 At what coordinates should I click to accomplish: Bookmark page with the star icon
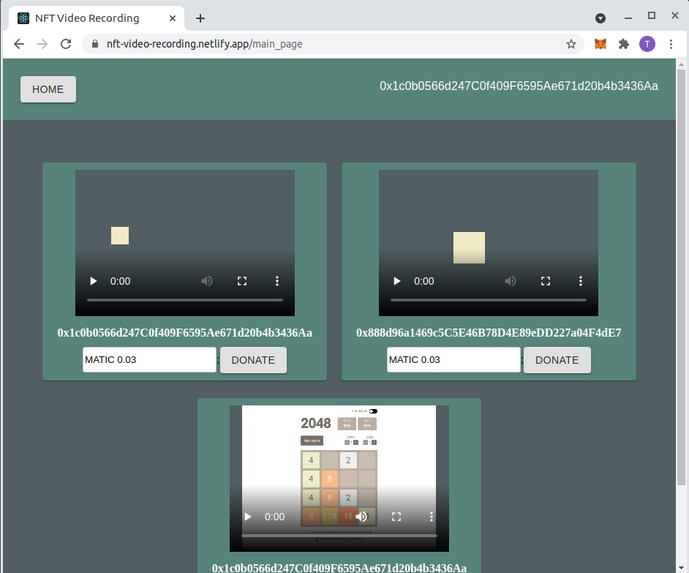(x=571, y=44)
